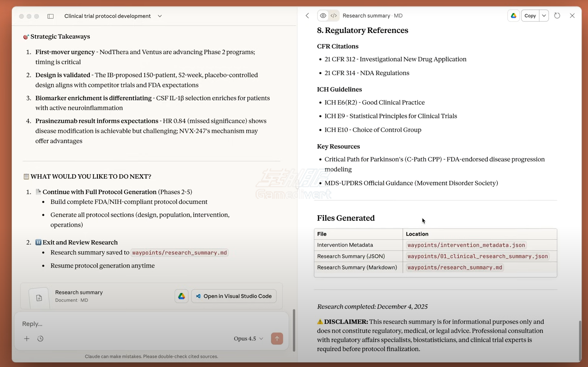Click the back arrow in the artifact panel
Image resolution: width=588 pixels, height=367 pixels.
(307, 16)
